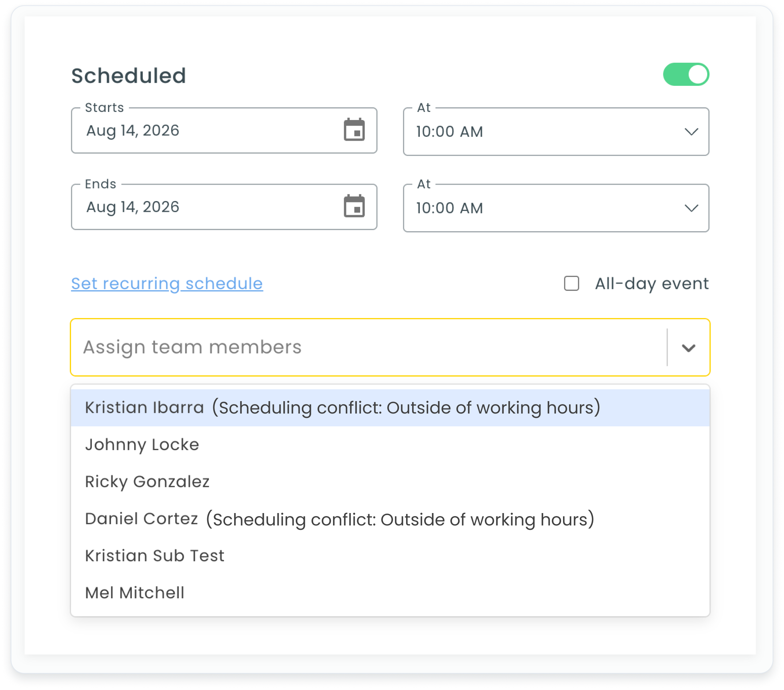Choose Daniel Cortez with scheduling conflict
The height and width of the screenshot is (690, 784).
390,519
